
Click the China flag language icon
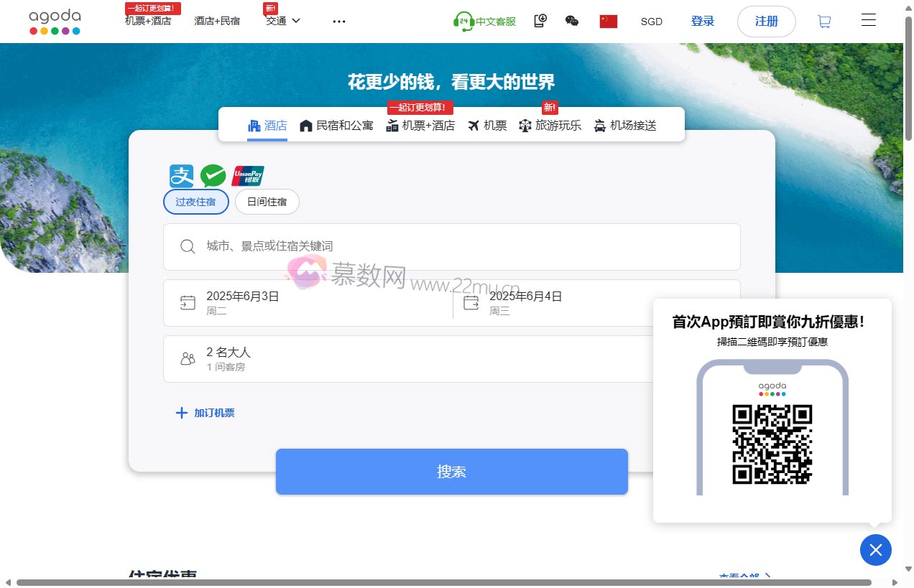[609, 22]
